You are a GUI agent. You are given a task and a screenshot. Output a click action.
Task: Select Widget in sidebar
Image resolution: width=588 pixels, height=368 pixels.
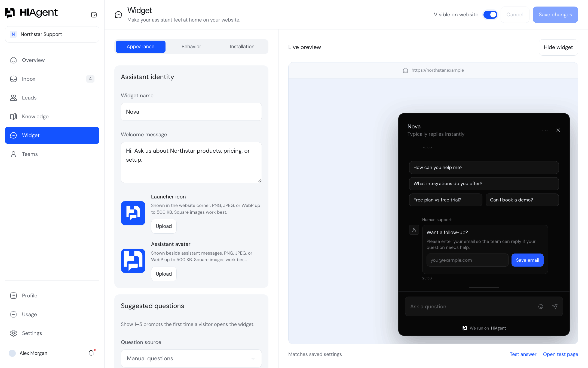[x=52, y=135]
